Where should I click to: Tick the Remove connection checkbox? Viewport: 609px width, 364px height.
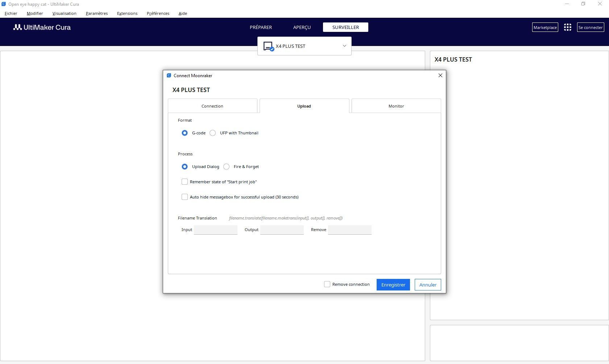327,284
